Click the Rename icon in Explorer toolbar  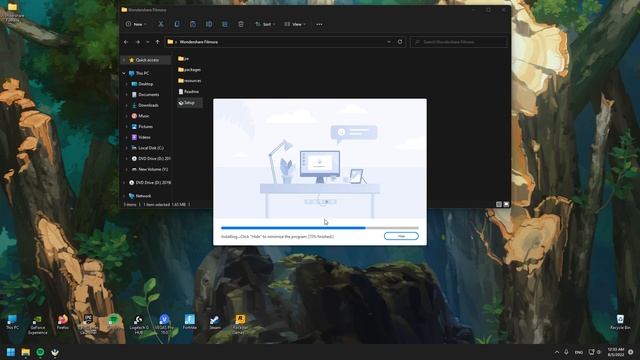click(x=209, y=24)
